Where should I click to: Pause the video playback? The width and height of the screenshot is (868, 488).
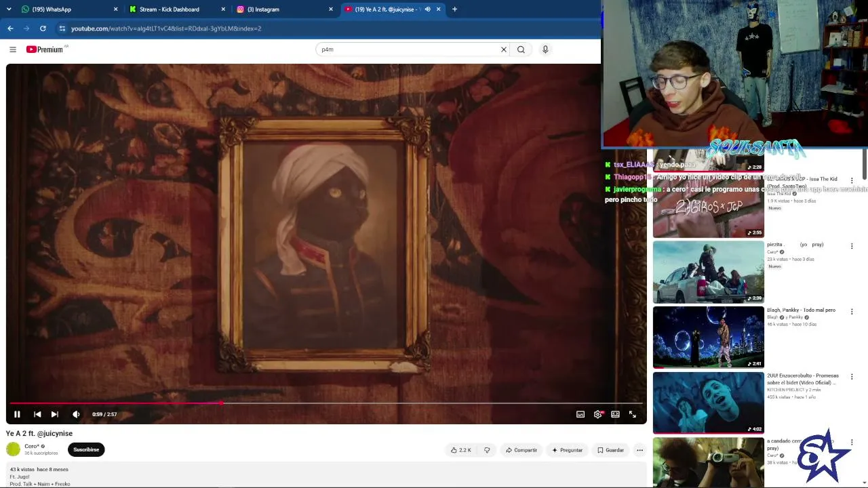point(17,414)
